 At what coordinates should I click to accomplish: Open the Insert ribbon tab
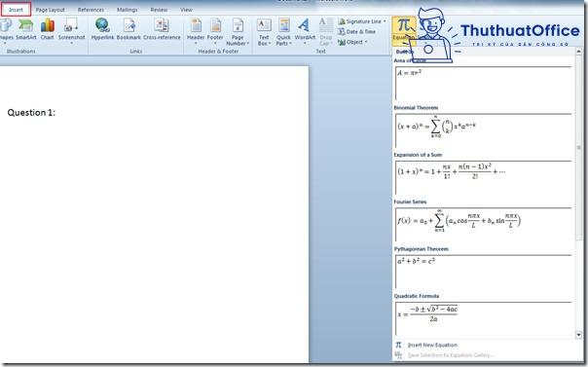coord(16,10)
